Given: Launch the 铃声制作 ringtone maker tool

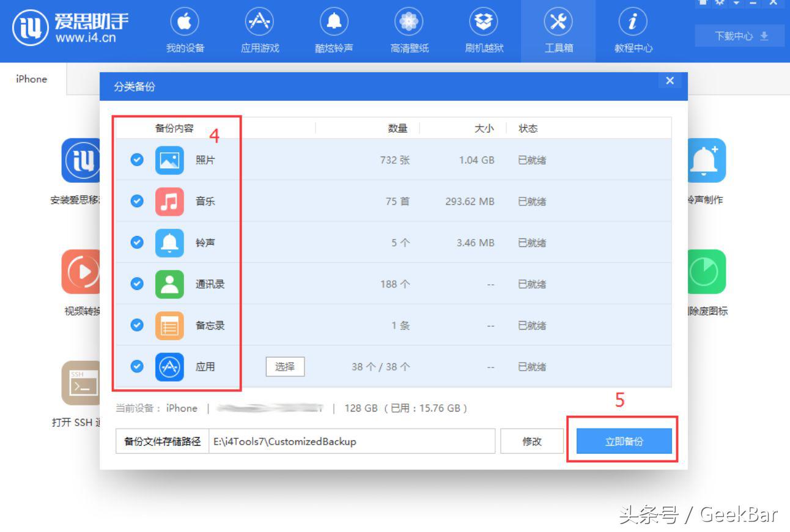Looking at the screenshot, I should [x=704, y=160].
